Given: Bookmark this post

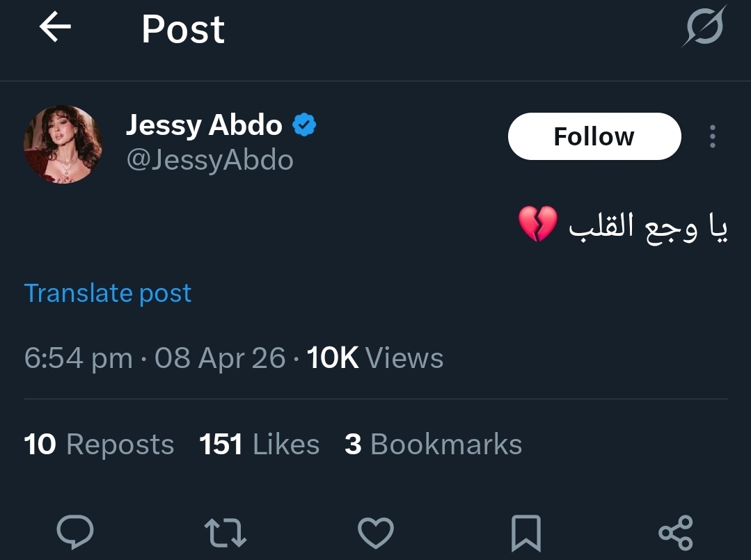Looking at the screenshot, I should tap(526, 533).
